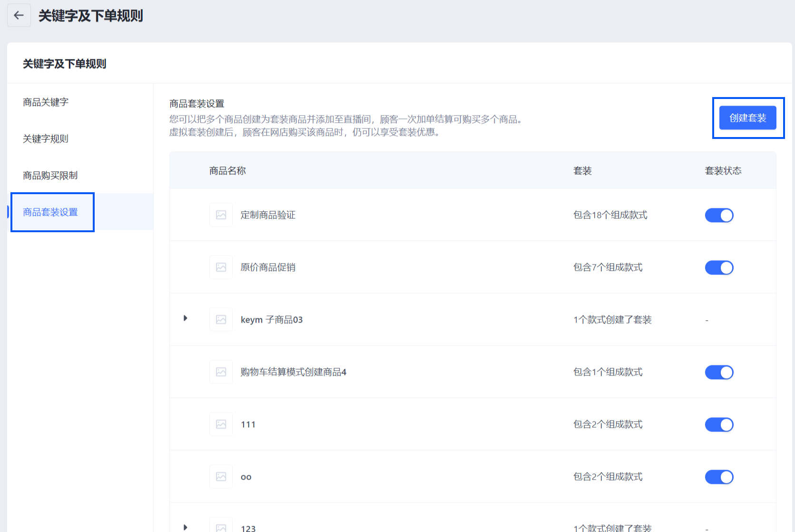
Task: Click 定制商品验证 product thumbnail
Action: [x=221, y=215]
